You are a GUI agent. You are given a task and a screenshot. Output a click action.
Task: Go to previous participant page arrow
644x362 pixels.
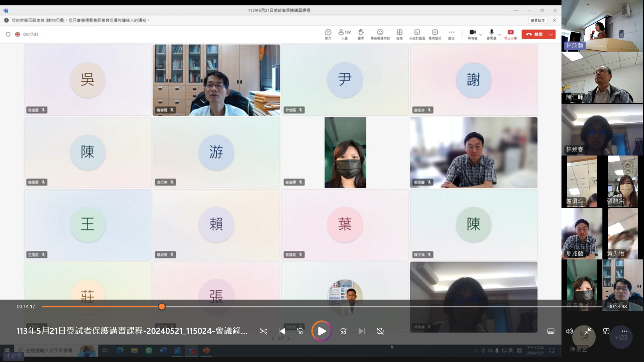tap(273, 338)
